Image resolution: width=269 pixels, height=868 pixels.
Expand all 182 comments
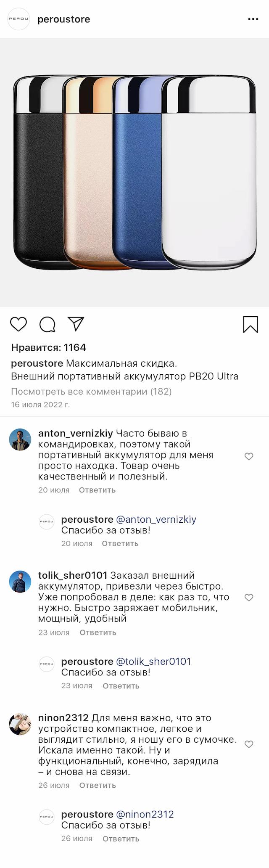point(91,392)
